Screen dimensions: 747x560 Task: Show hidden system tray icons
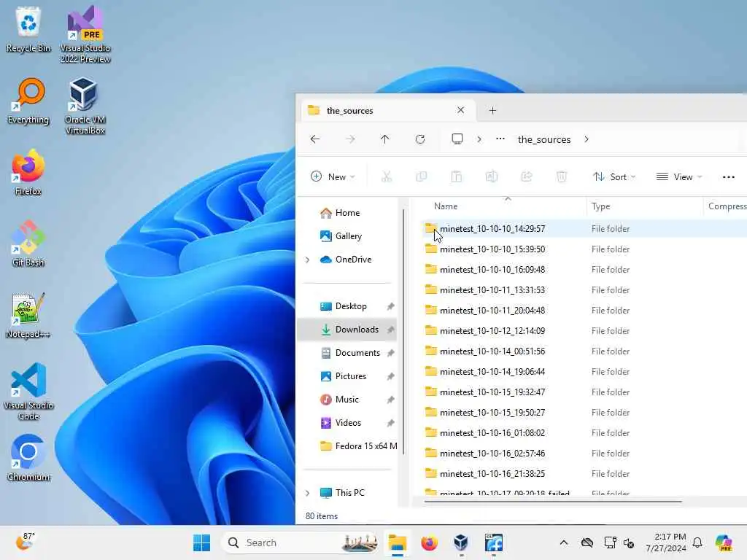point(564,542)
